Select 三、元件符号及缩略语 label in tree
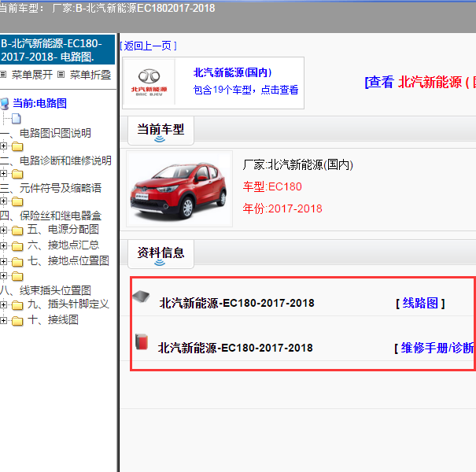 coord(50,188)
